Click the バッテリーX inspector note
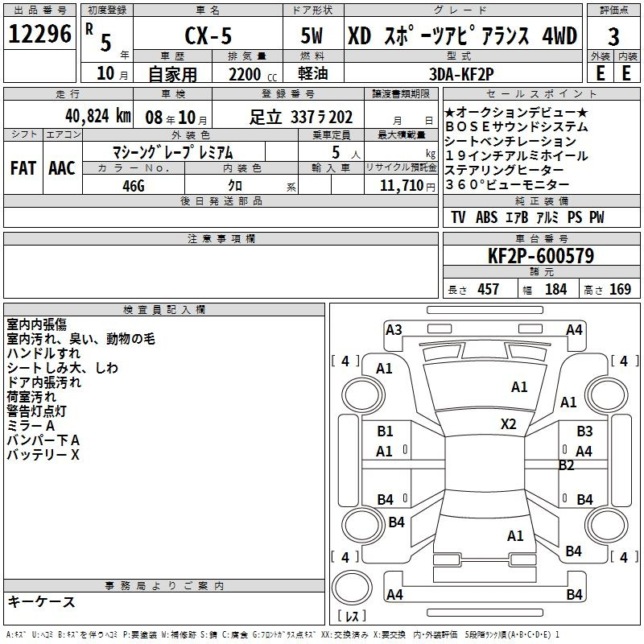The image size is (644, 644). click(43, 455)
